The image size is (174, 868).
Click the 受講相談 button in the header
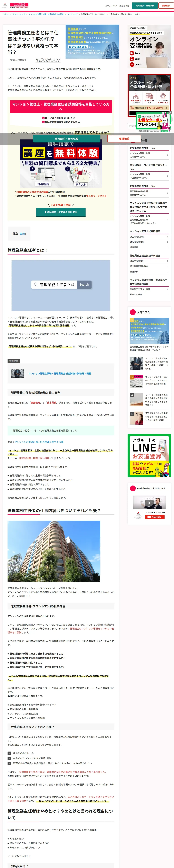pyautogui.click(x=166, y=6)
